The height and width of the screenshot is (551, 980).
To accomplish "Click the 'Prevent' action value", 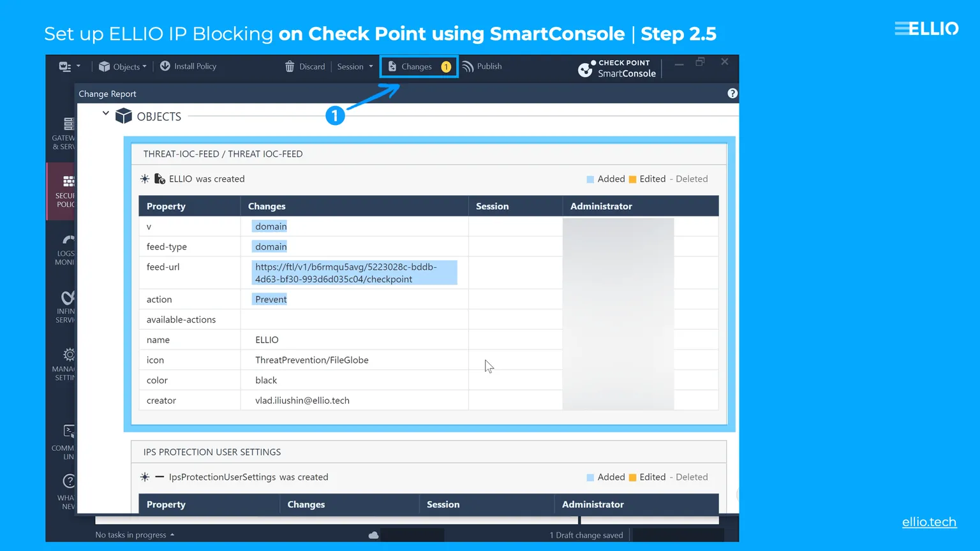I will [271, 299].
